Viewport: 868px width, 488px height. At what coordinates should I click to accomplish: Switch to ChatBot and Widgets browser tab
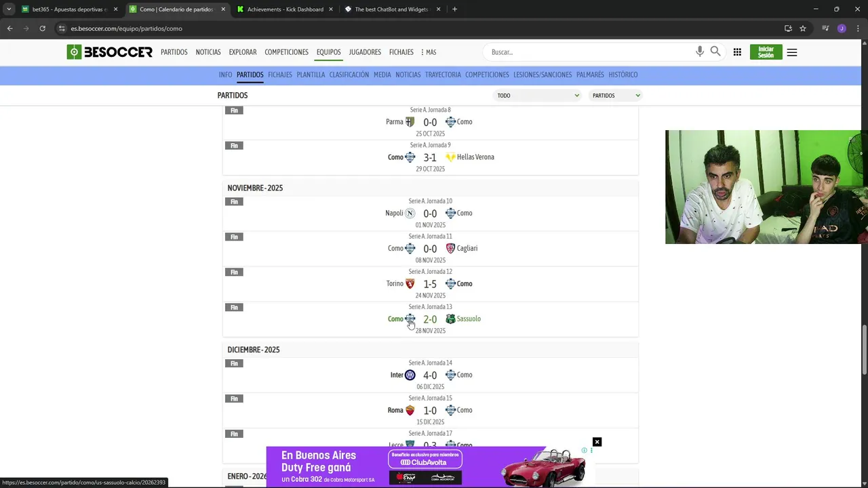pos(392,9)
